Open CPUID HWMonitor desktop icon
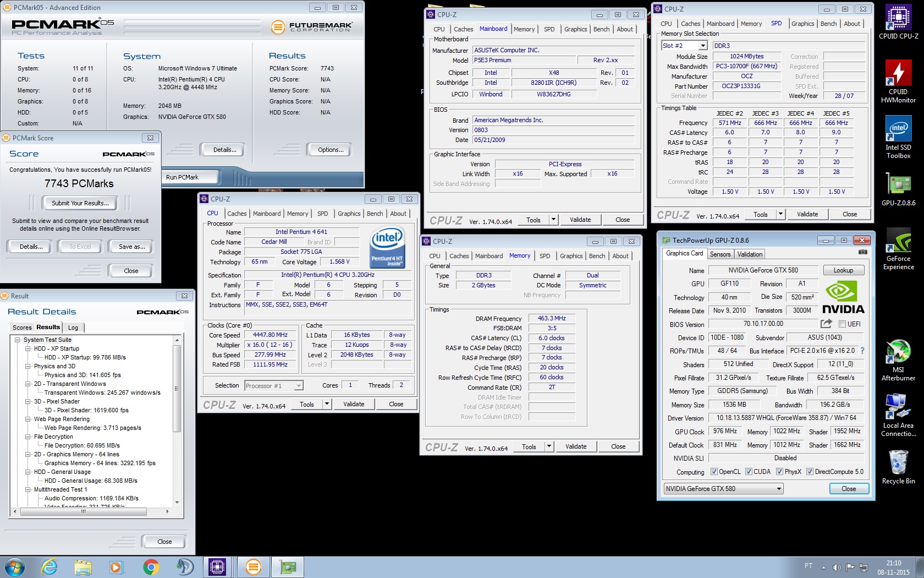The width and height of the screenshot is (924, 578). tap(898, 80)
